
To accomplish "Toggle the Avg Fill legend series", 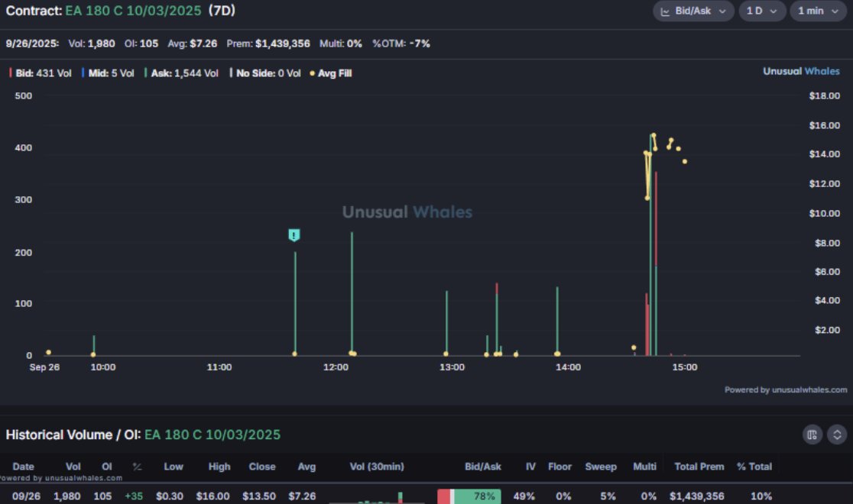I will pyautogui.click(x=331, y=73).
